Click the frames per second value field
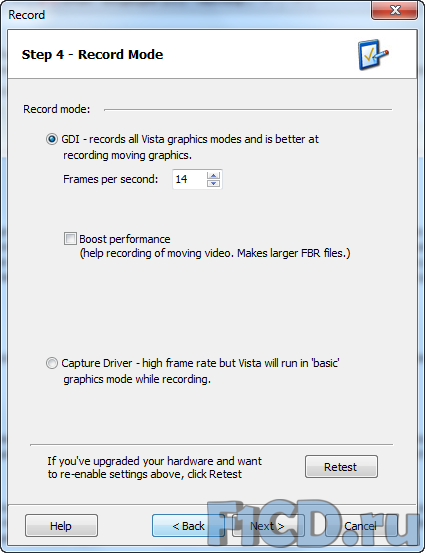This screenshot has height=553, width=425. [x=189, y=179]
